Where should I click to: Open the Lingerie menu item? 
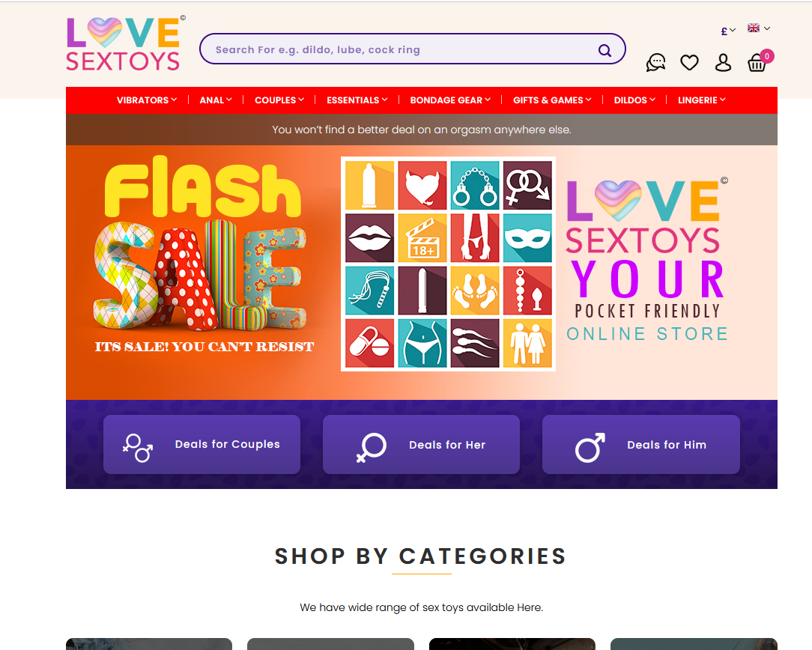(x=702, y=100)
